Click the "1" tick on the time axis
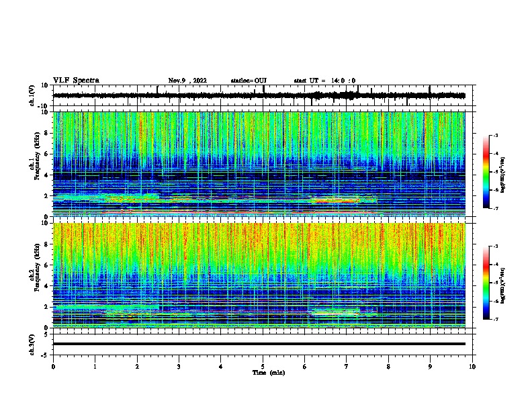The image size is (532, 411). 95,367
